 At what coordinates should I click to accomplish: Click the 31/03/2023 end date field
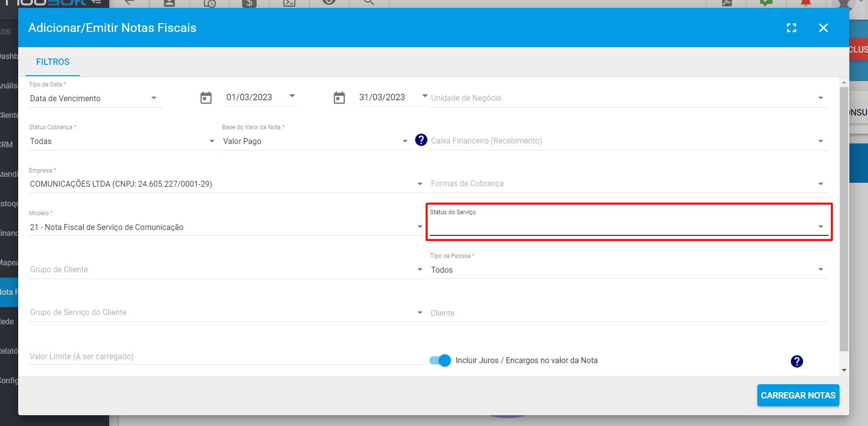point(393,97)
